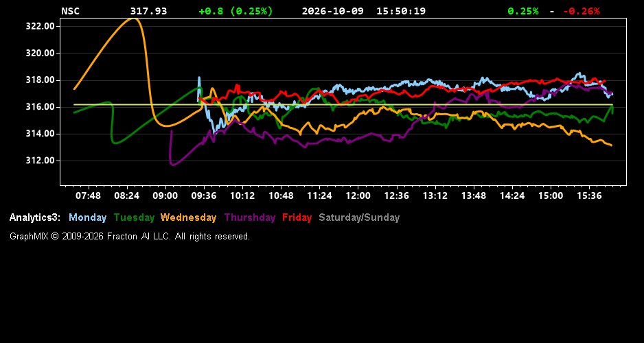Click the purple Thursday line low near 09:00
The height and width of the screenshot is (343, 644).
tap(172, 165)
